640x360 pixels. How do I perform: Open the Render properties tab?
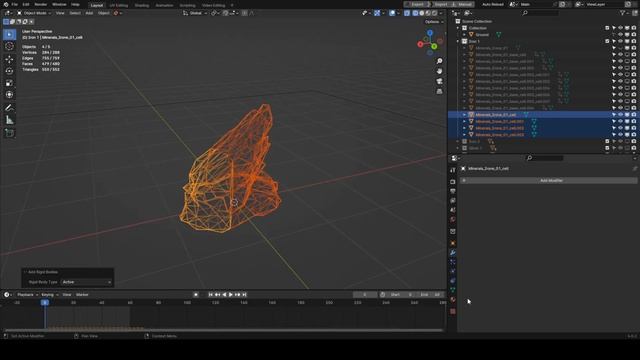pos(453,182)
